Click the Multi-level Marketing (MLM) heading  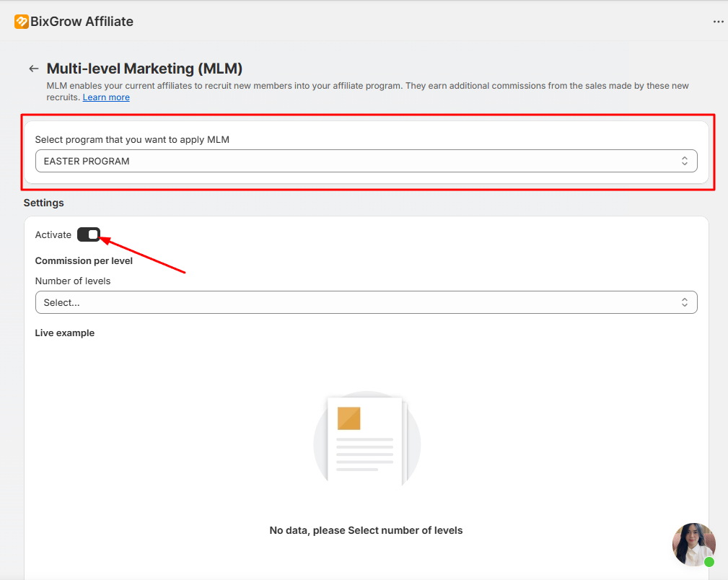[x=144, y=69]
